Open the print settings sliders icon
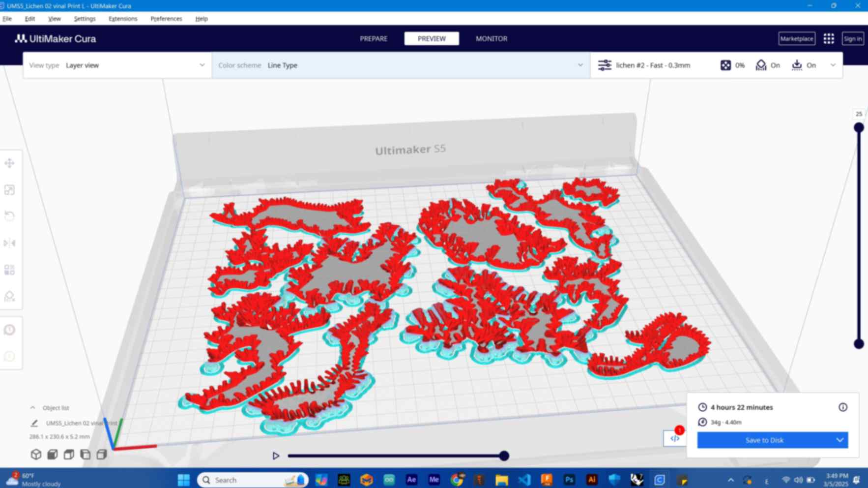This screenshot has height=488, width=868. pos(605,65)
